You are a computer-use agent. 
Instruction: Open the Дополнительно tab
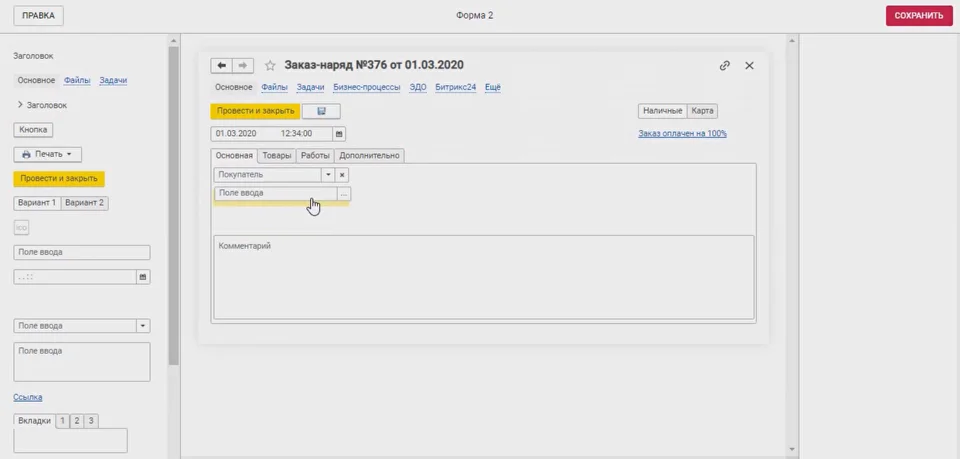pos(369,156)
